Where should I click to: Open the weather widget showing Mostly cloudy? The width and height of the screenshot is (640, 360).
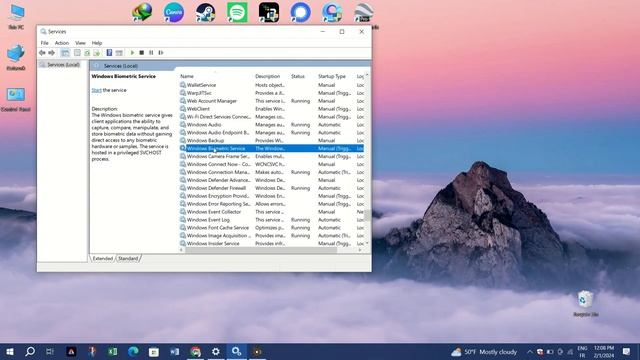(x=484, y=351)
